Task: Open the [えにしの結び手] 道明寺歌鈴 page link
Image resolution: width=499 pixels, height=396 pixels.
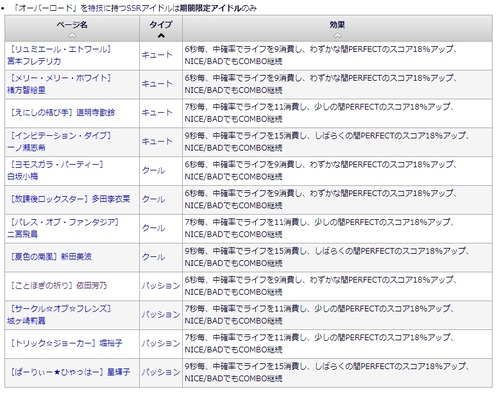Action: pyautogui.click(x=62, y=113)
